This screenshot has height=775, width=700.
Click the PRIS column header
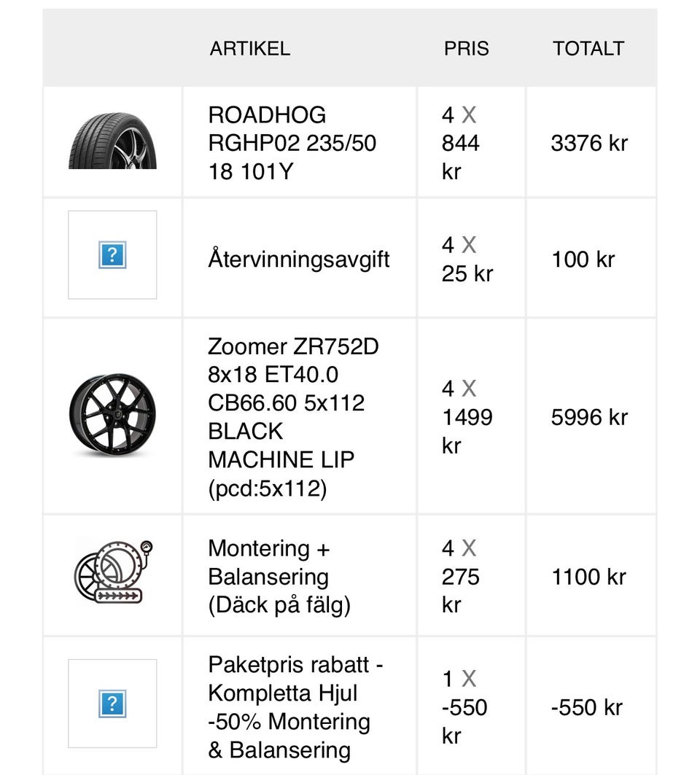(x=467, y=49)
